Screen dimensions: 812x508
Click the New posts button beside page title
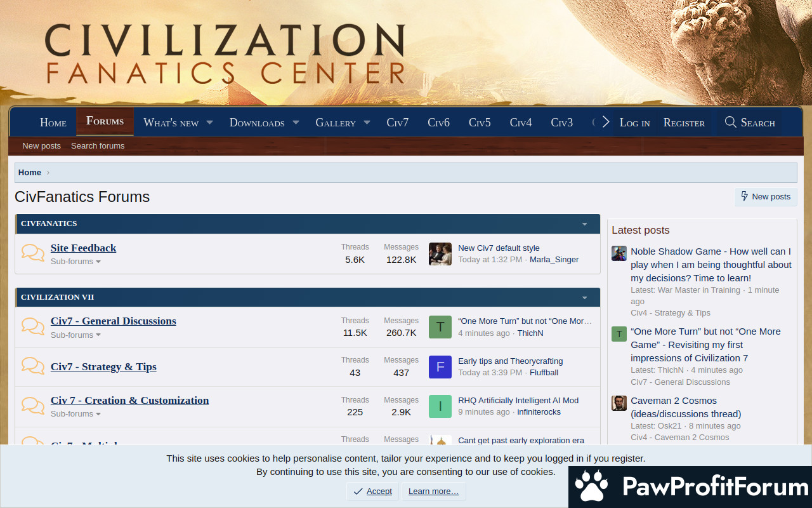click(766, 196)
